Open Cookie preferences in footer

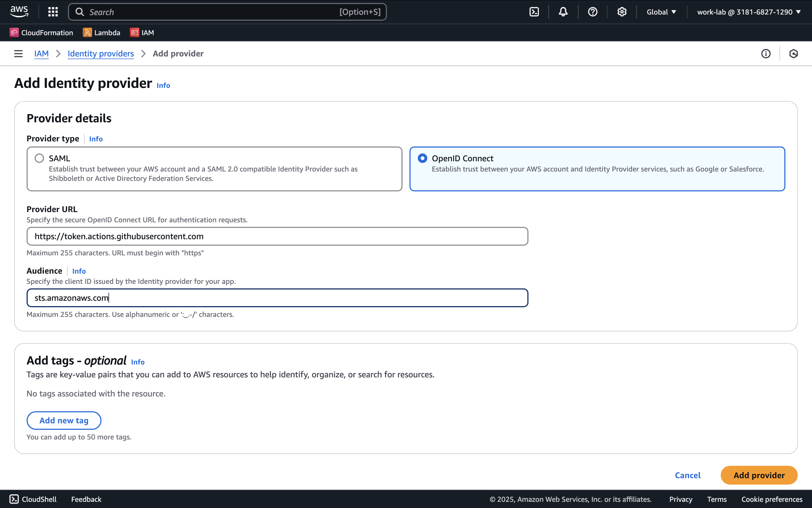772,499
